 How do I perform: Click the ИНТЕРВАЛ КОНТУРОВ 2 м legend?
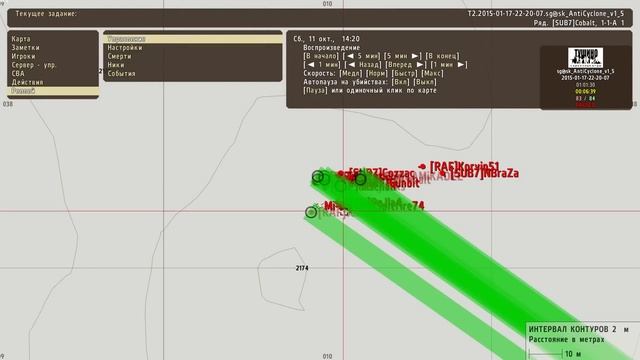click(x=579, y=329)
